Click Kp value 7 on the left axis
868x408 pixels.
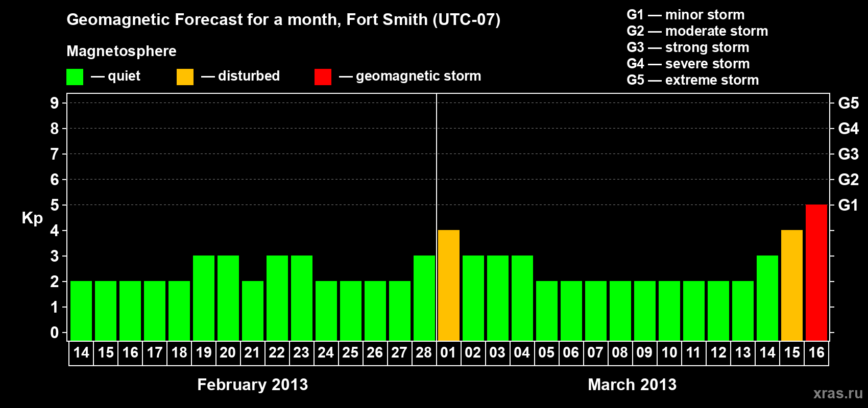click(55, 154)
